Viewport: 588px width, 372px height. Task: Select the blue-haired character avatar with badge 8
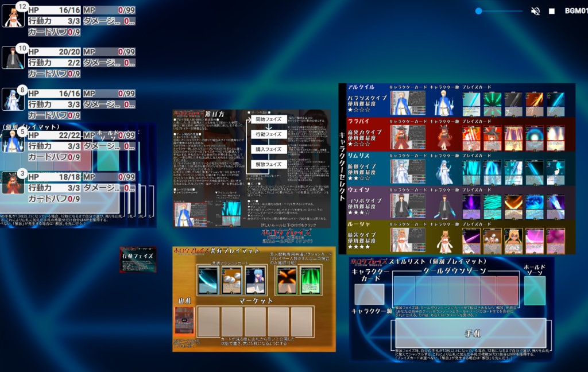tap(13, 99)
